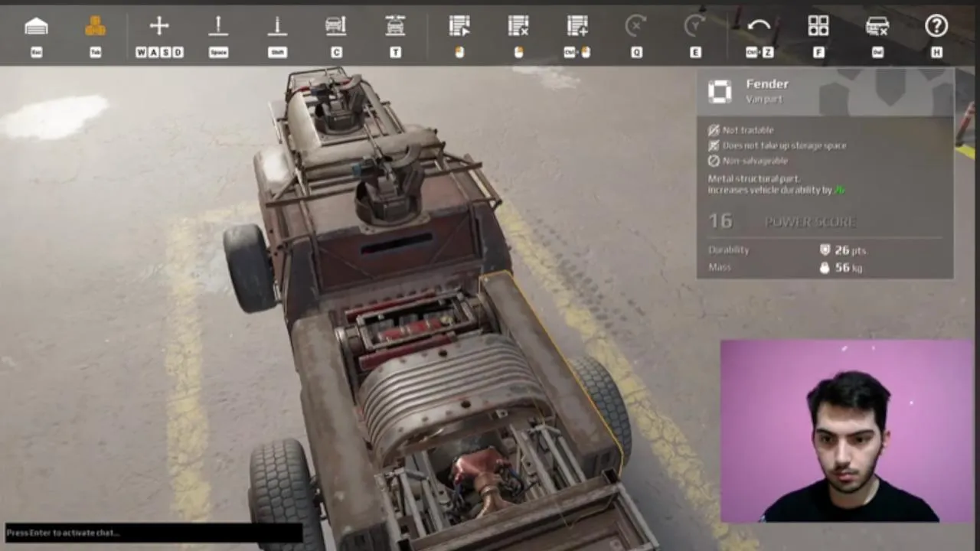This screenshot has height=551, width=980.
Task: Click the mass weight icon
Action: (825, 268)
